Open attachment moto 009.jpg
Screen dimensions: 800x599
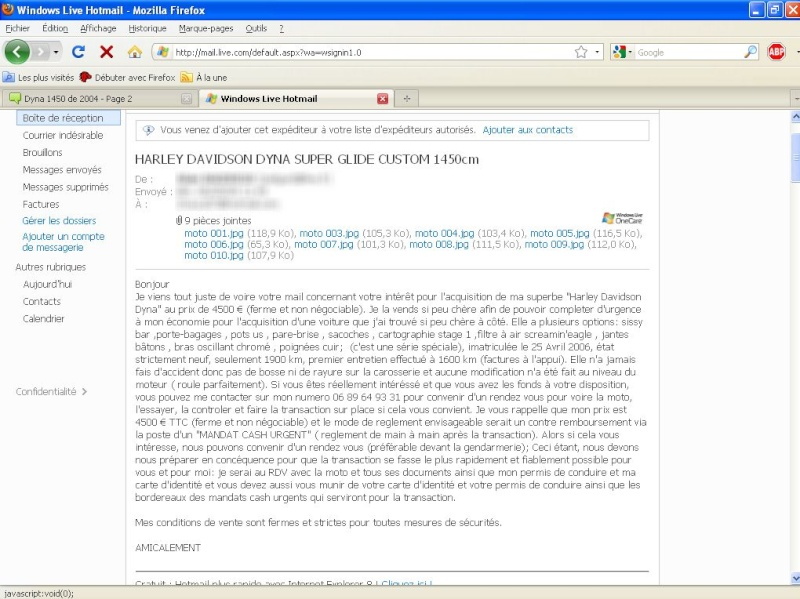point(554,244)
